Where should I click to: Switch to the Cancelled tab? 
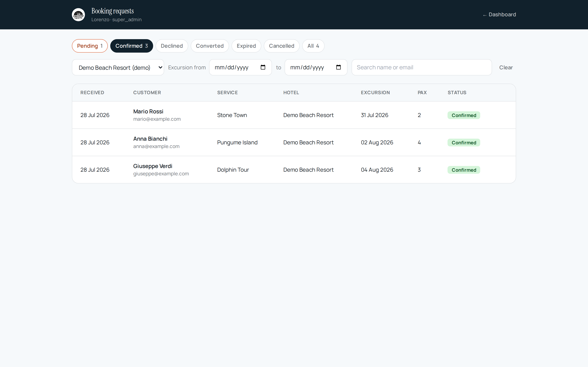coord(281,46)
